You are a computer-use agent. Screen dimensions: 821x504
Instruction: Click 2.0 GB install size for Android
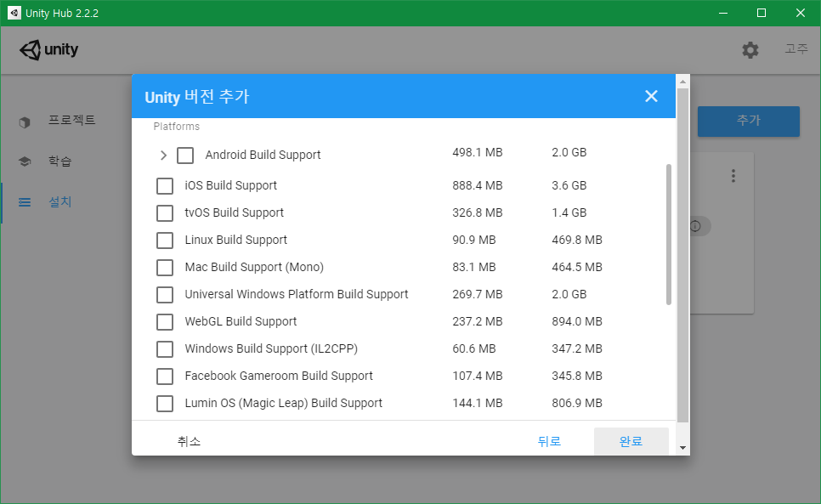click(x=569, y=152)
